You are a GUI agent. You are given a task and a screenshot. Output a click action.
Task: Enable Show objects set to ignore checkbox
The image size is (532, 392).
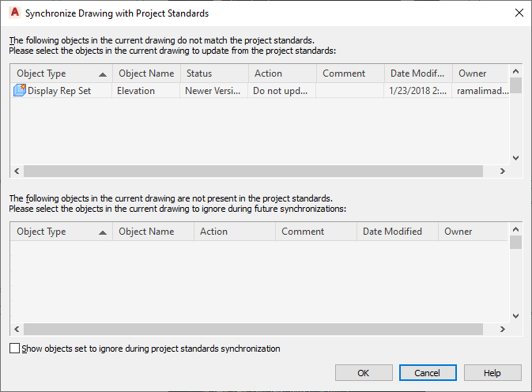(x=15, y=349)
